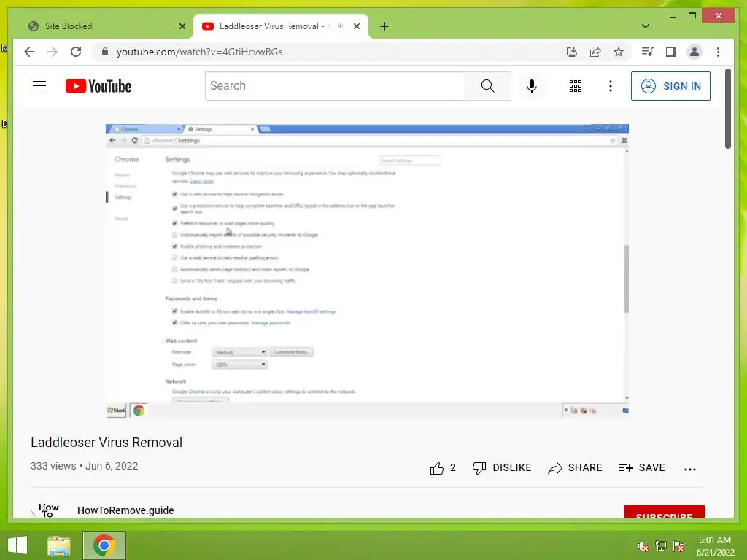Image resolution: width=747 pixels, height=560 pixels.
Task: Open more actions ellipsis under the video
Action: (x=690, y=470)
